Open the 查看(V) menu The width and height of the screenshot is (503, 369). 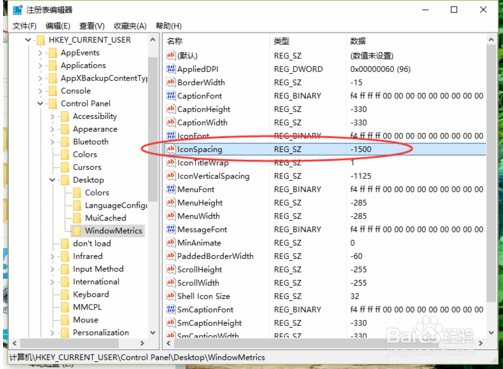point(92,26)
